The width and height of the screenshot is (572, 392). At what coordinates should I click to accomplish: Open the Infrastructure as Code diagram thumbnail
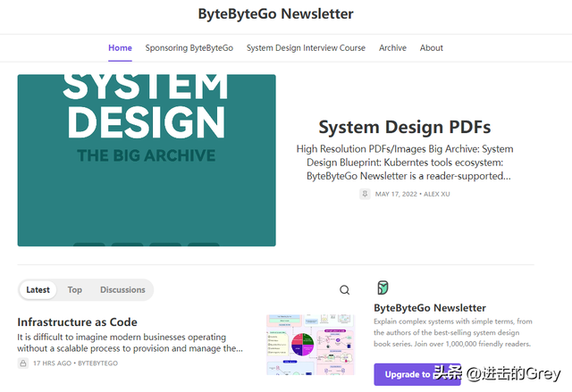coord(310,345)
